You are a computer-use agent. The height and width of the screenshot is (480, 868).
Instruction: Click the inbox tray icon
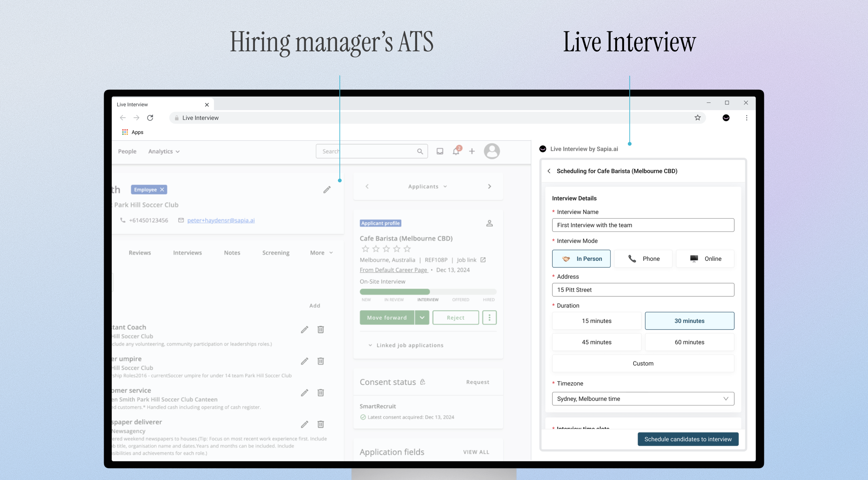click(440, 151)
